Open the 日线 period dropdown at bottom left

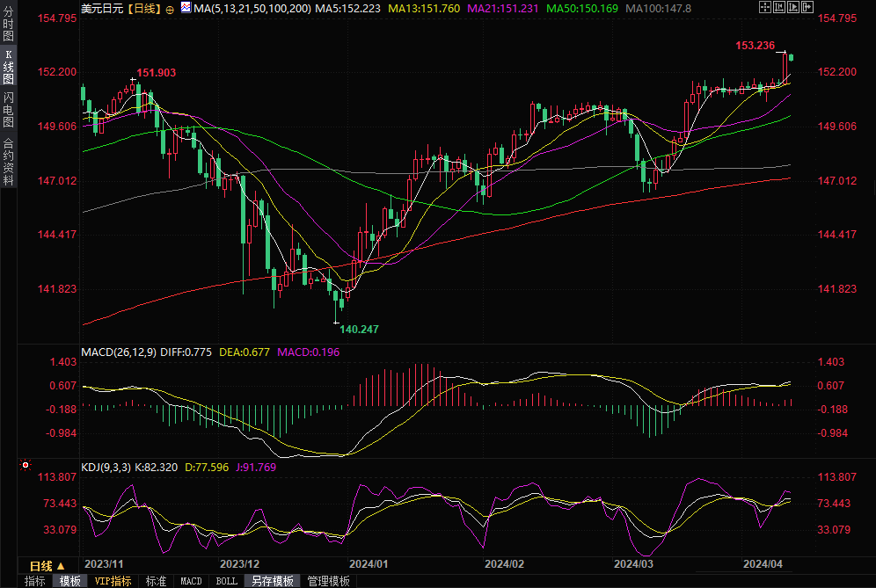click(47, 565)
